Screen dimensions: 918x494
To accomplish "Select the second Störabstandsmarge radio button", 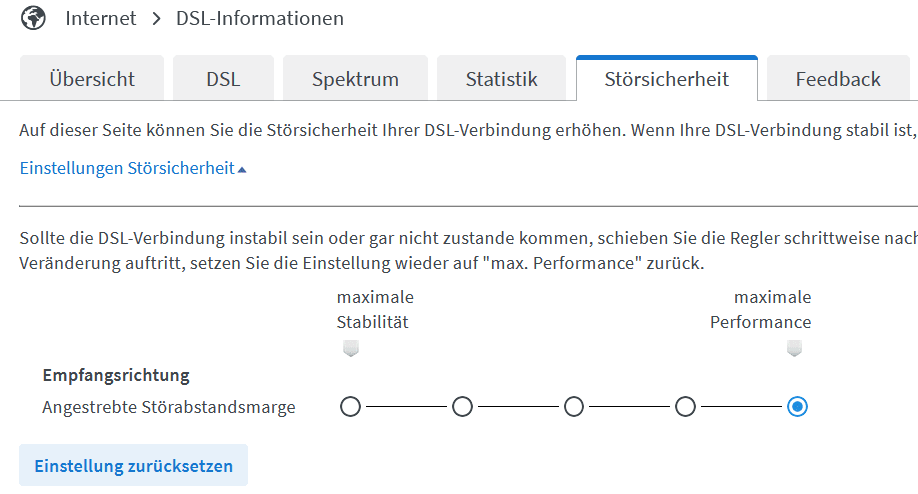I will pyautogui.click(x=462, y=407).
